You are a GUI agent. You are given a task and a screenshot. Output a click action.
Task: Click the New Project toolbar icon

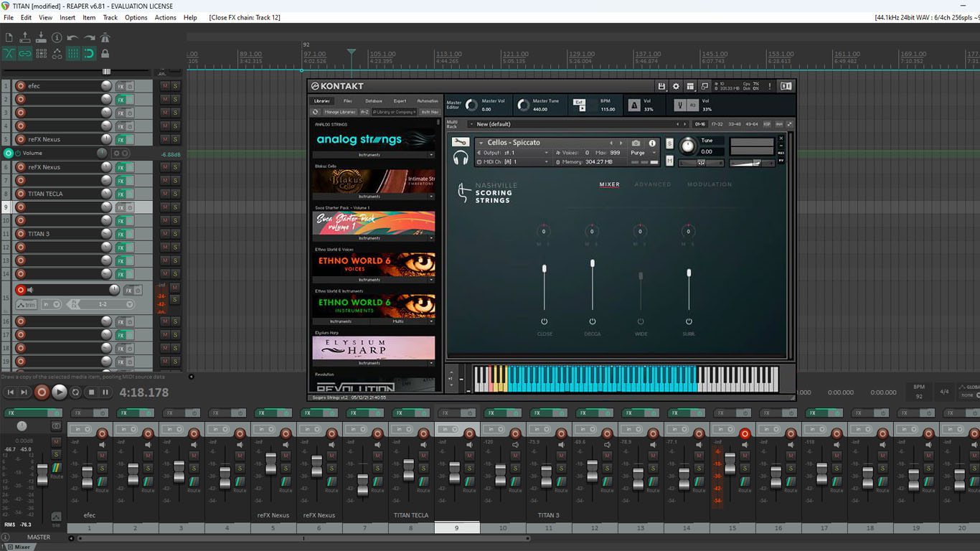[x=9, y=37]
